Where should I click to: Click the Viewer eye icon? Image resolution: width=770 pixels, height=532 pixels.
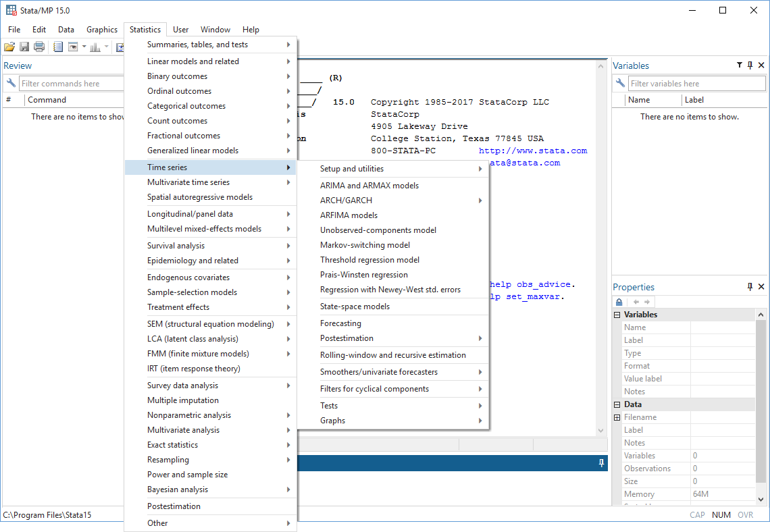[x=73, y=47]
